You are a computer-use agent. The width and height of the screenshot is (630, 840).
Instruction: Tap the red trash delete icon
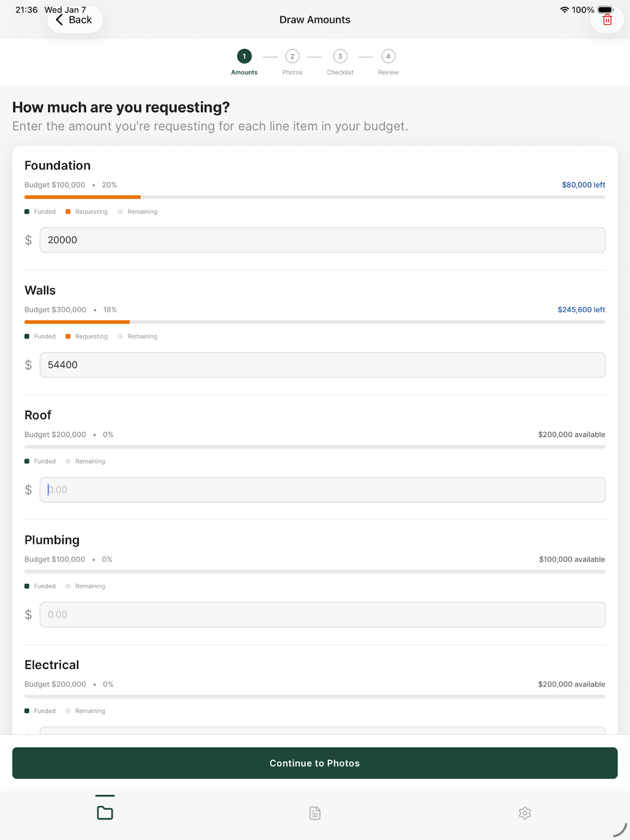coord(607,20)
